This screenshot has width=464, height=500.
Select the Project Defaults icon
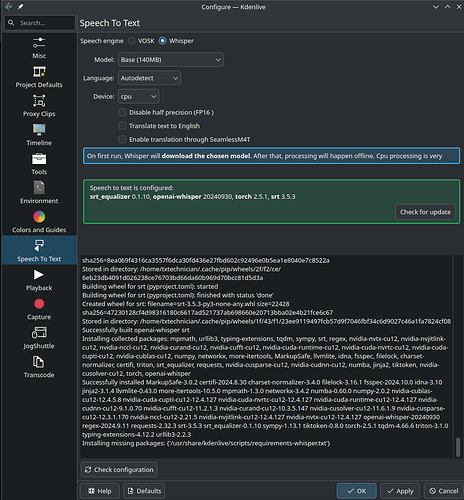point(39,71)
